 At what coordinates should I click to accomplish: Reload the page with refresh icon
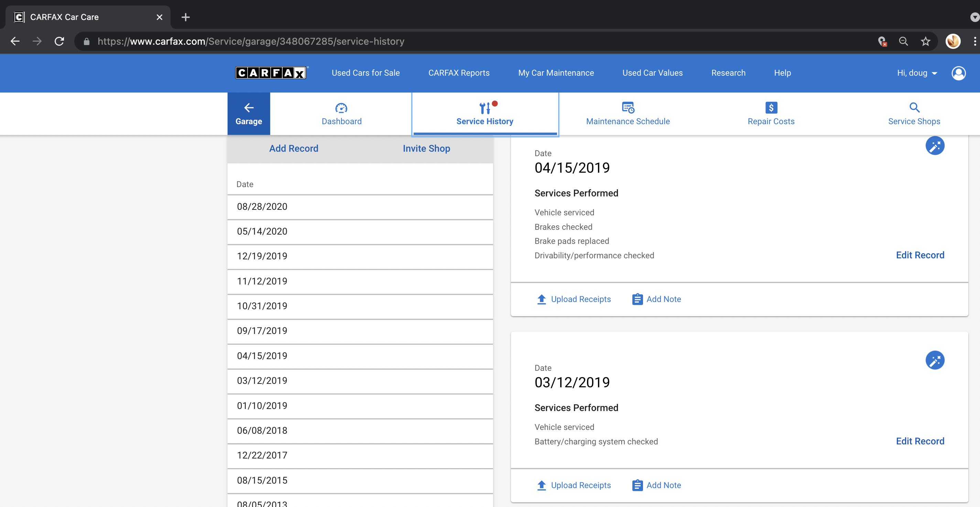click(x=59, y=41)
